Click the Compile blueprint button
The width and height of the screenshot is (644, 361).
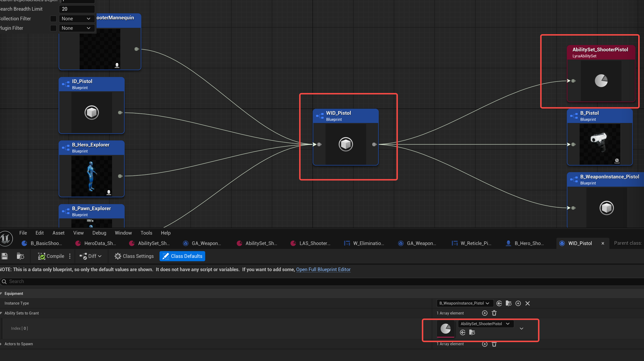(51, 256)
